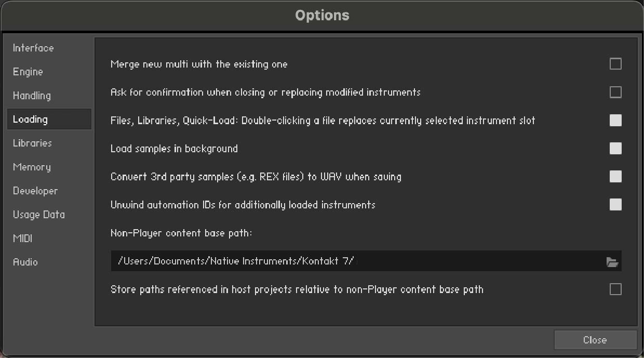
Task: Toggle Ask for confirmation when closing instruments
Action: [615, 92]
